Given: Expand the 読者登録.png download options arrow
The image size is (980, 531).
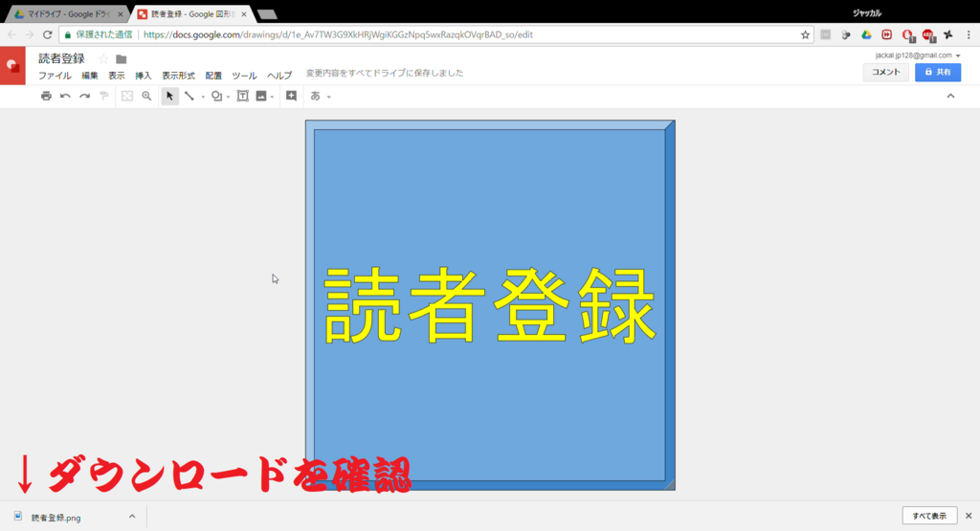Looking at the screenshot, I should pos(132,516).
